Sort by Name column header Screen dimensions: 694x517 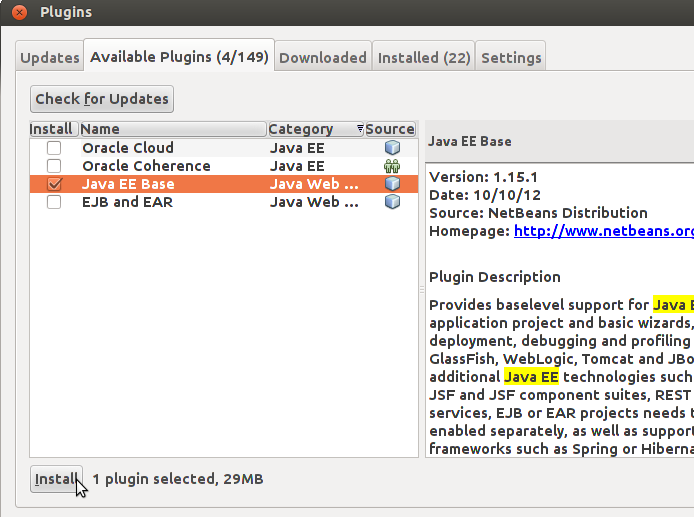(x=173, y=129)
